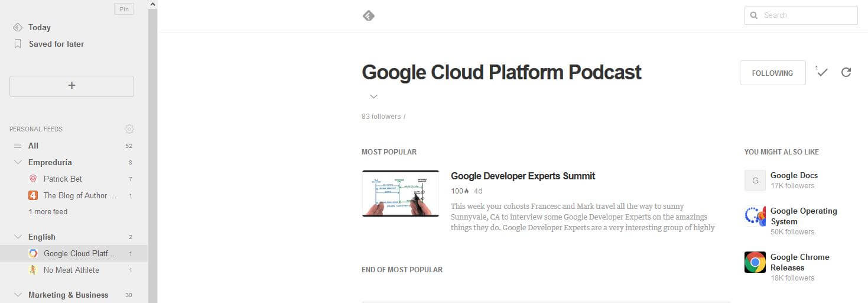Pin the sidebar with Pin button
This screenshot has width=868, height=303.
coord(124,9)
